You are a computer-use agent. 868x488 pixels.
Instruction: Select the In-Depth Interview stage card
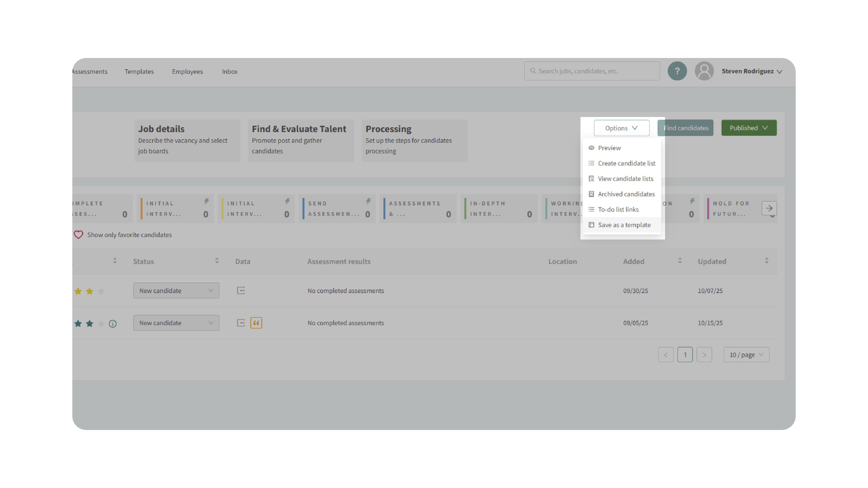(499, 208)
